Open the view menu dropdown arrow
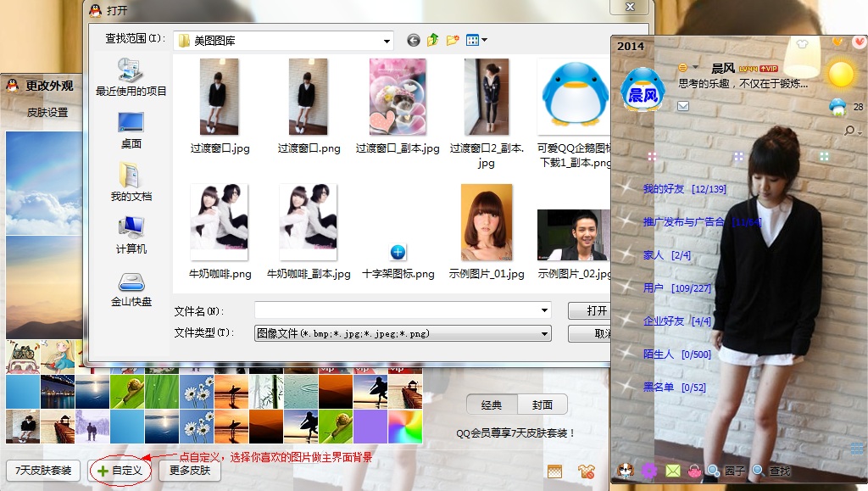 (x=484, y=40)
